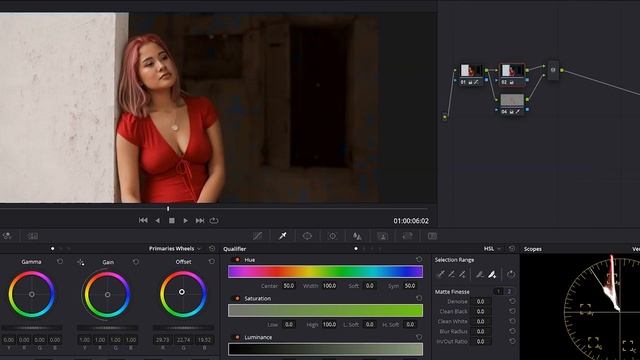640x360 pixels.
Task: Reset the Luminance qualifier
Action: point(419,337)
